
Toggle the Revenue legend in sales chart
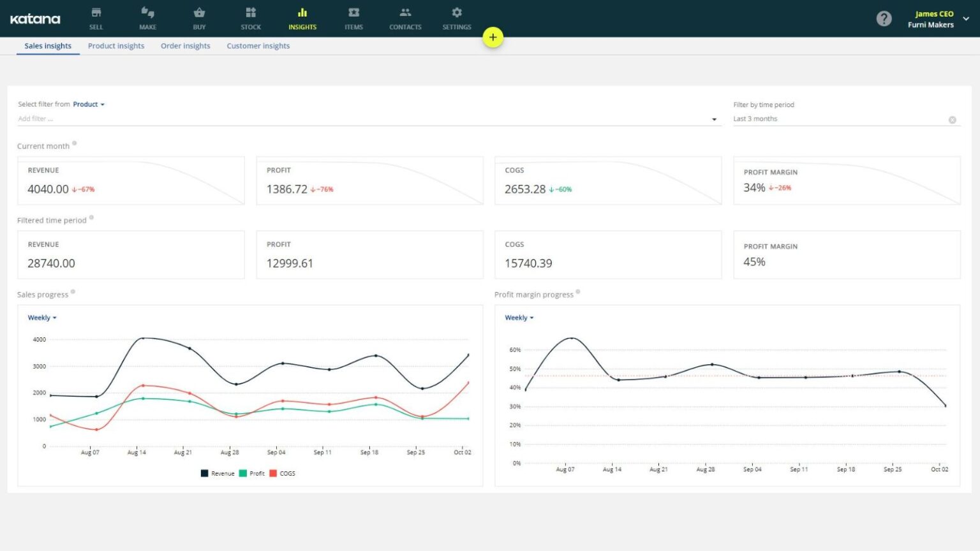(218, 473)
